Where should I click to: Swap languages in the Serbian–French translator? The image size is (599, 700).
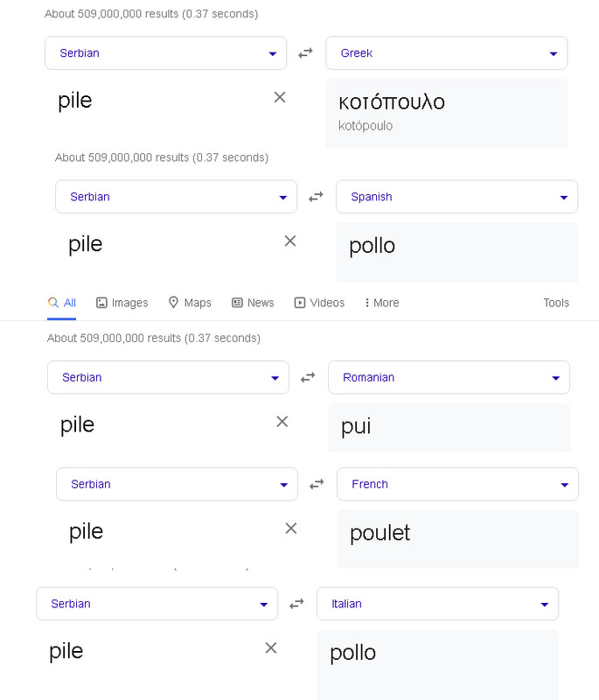tap(317, 484)
